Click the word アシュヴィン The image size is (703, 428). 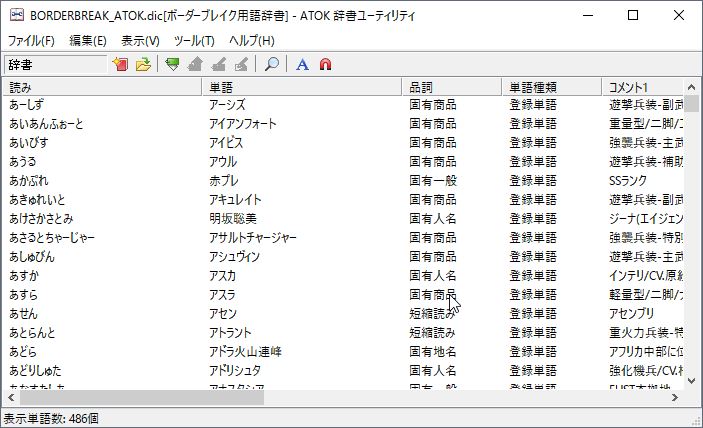234,256
